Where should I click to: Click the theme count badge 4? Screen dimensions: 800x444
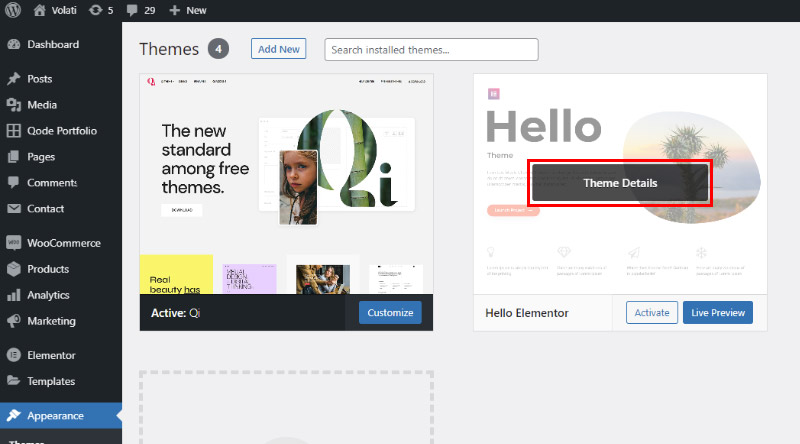click(x=218, y=49)
